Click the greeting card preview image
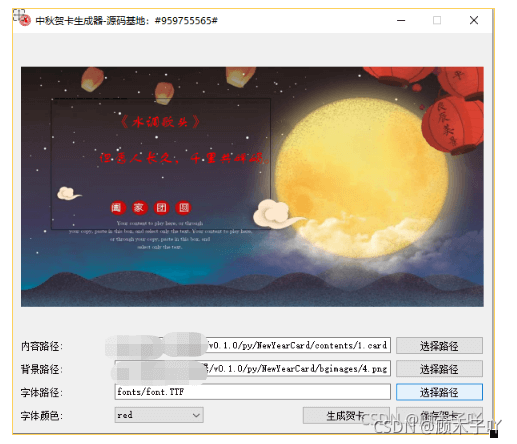The image size is (517, 444). click(252, 187)
